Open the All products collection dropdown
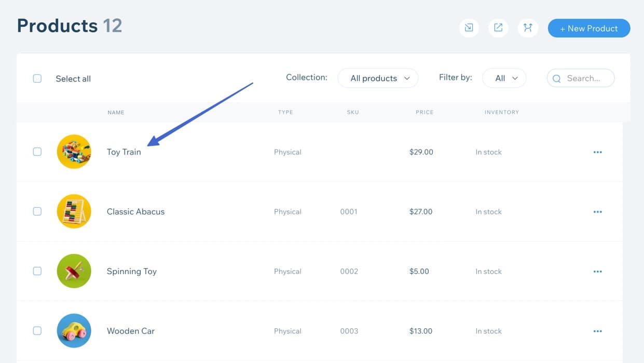Viewport: 644px width, 363px height. tap(378, 78)
